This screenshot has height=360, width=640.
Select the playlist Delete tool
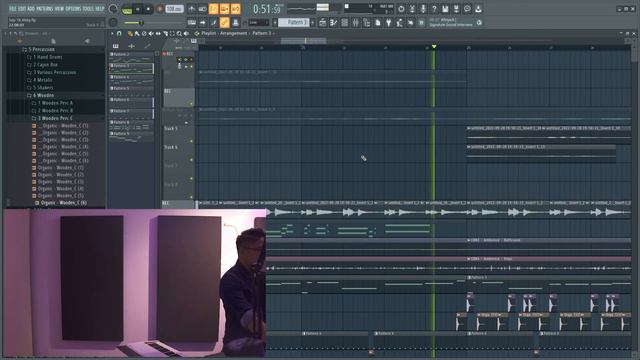pyautogui.click(x=144, y=33)
